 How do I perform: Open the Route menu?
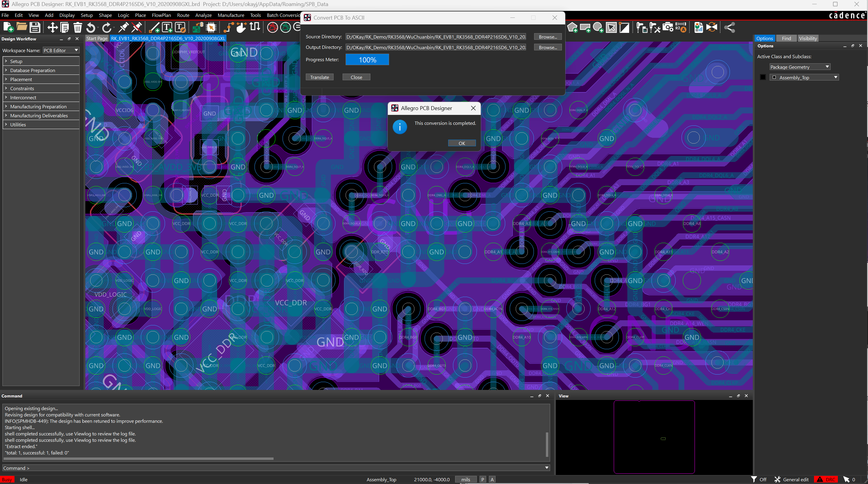click(183, 15)
